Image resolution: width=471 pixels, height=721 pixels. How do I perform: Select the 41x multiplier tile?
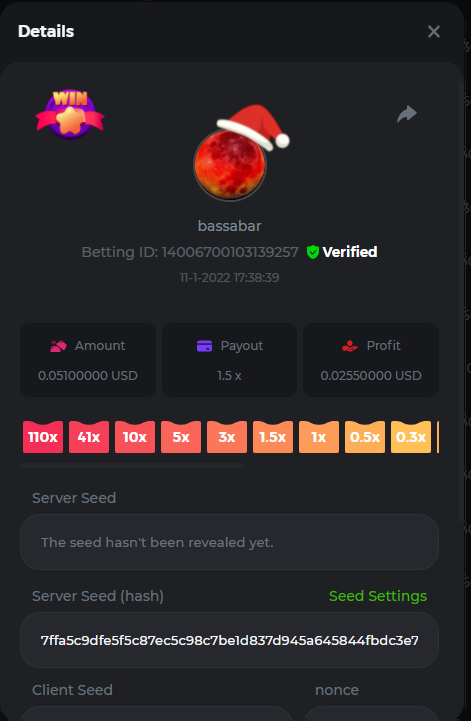point(89,437)
